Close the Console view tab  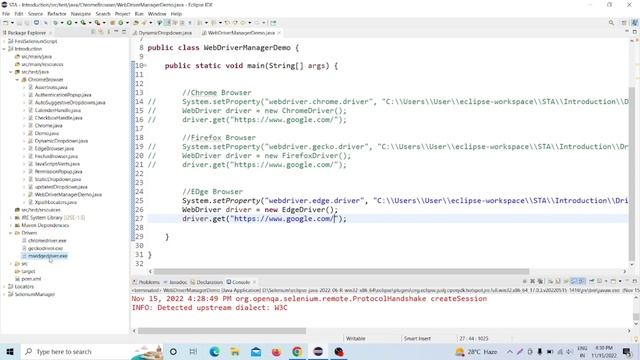[254, 282]
